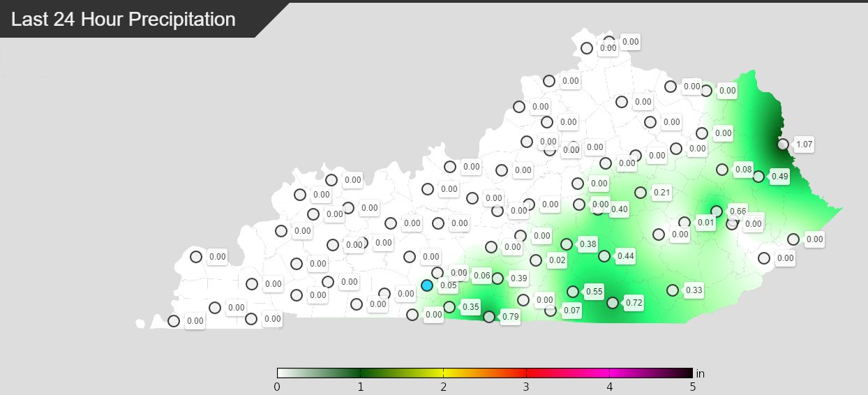
Task: Select the station marker reading 0.02
Action: [x=536, y=260]
